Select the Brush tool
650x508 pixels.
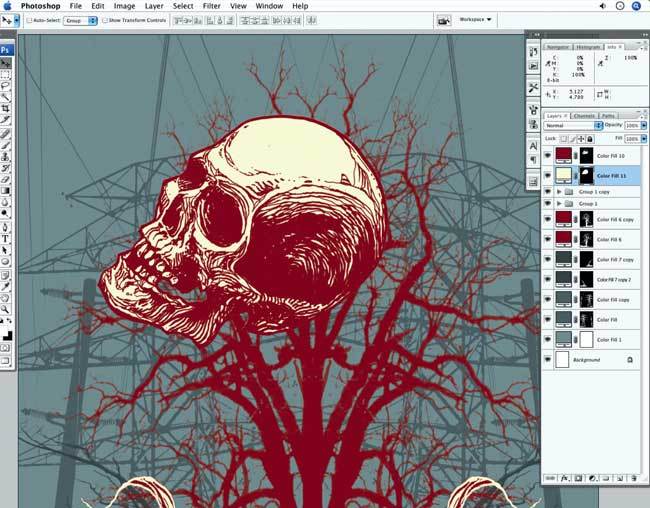coord(6,145)
